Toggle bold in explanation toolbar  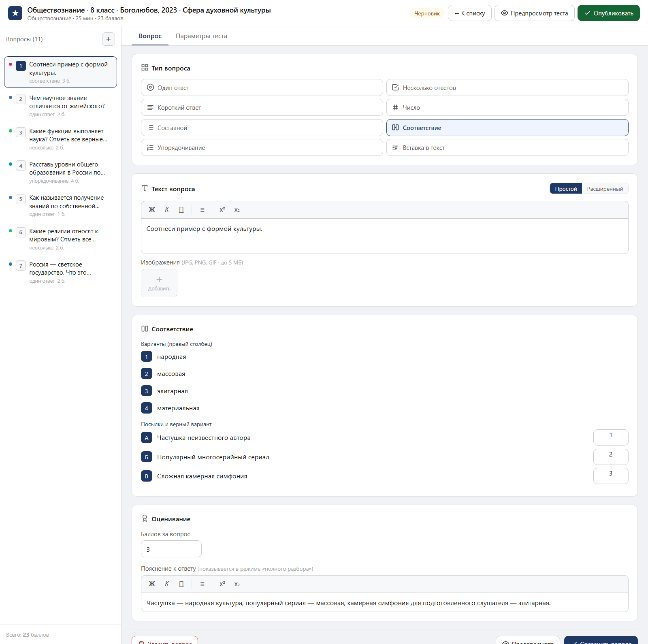click(152, 584)
